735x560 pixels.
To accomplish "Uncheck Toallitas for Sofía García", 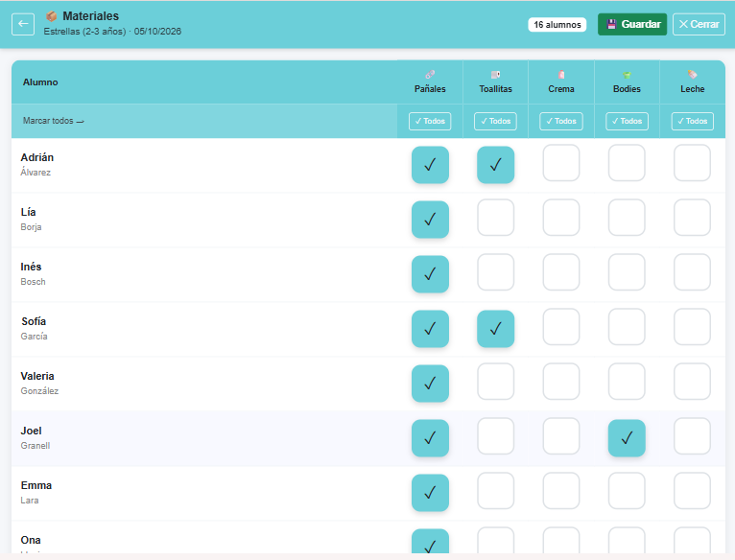I will pos(495,329).
